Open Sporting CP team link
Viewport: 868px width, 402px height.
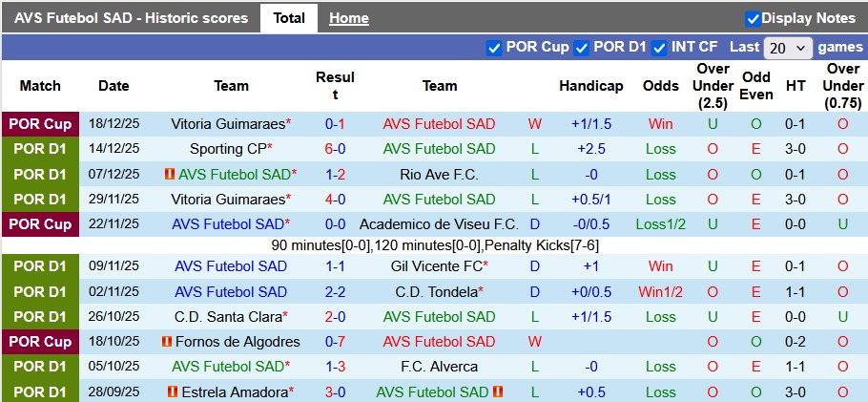[x=228, y=149]
